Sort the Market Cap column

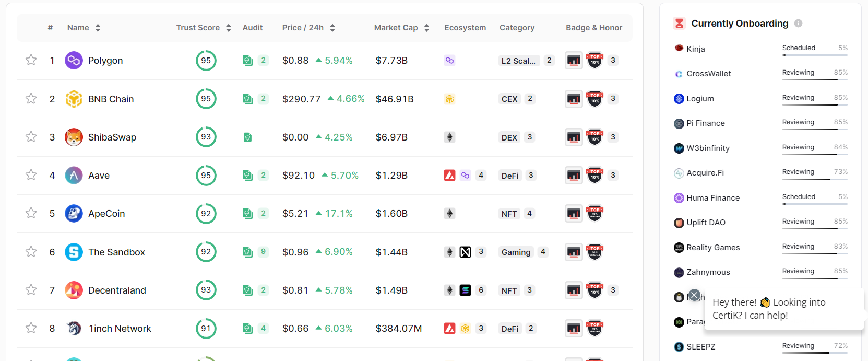(x=426, y=27)
